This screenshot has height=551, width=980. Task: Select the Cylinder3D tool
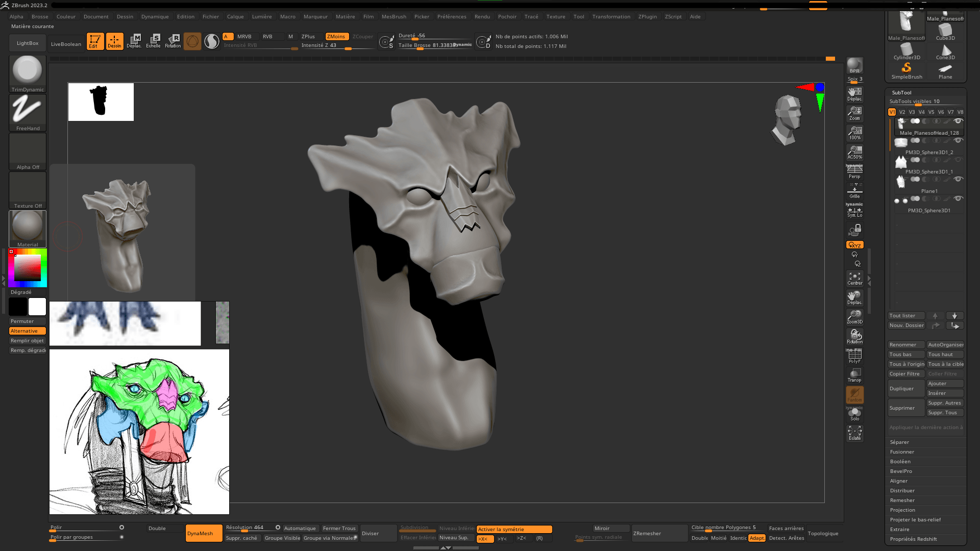[x=906, y=52]
